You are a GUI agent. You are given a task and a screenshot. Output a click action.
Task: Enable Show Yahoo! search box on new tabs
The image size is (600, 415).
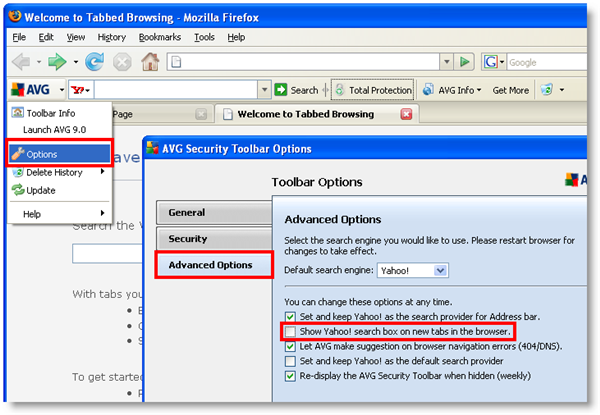[291, 331]
